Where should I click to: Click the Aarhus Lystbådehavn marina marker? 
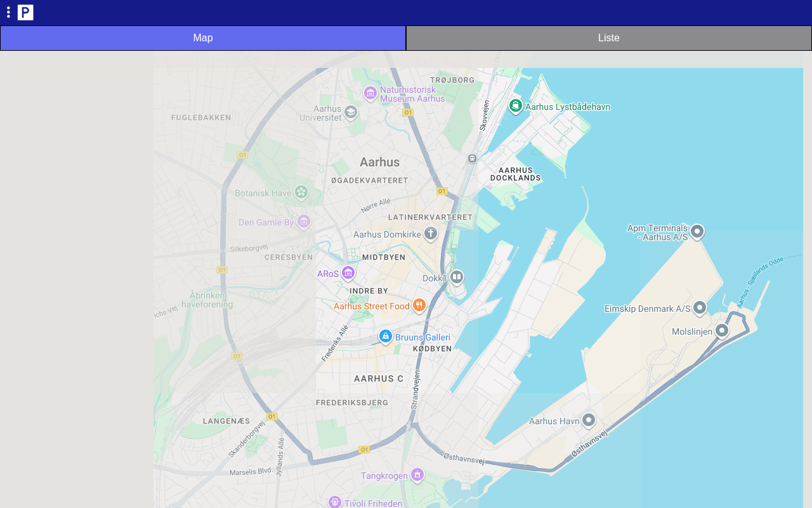tap(516, 105)
